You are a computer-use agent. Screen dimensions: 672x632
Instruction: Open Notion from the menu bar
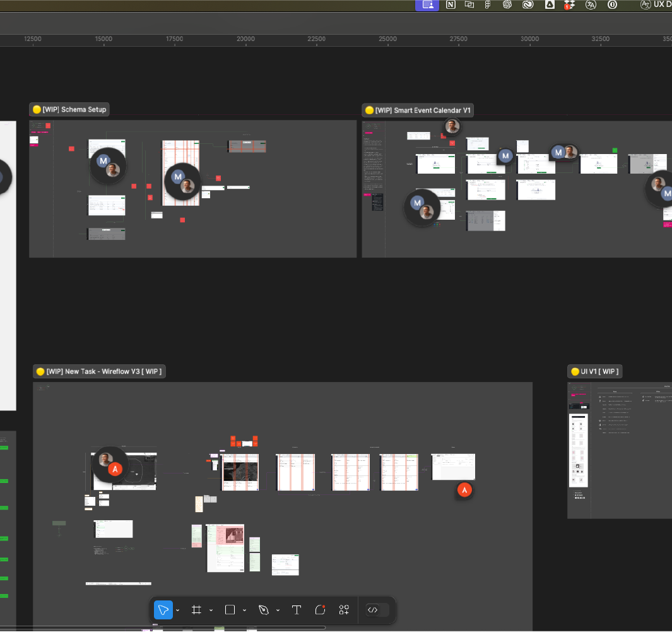(451, 4)
